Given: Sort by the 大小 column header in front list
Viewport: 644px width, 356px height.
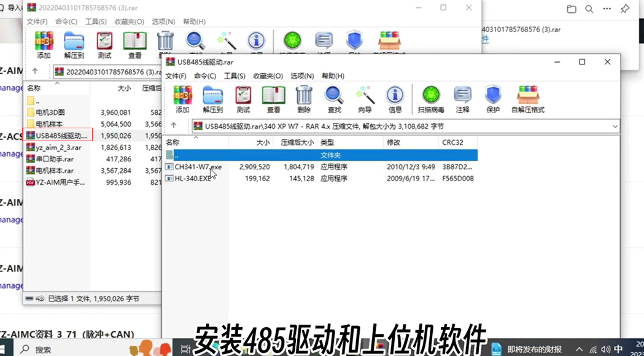Looking at the screenshot, I should (251, 142).
